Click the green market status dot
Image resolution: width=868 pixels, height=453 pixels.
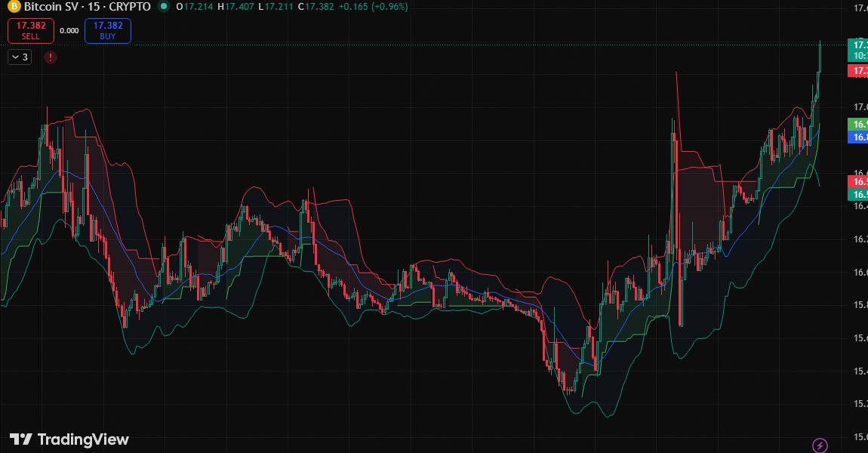coord(165,7)
